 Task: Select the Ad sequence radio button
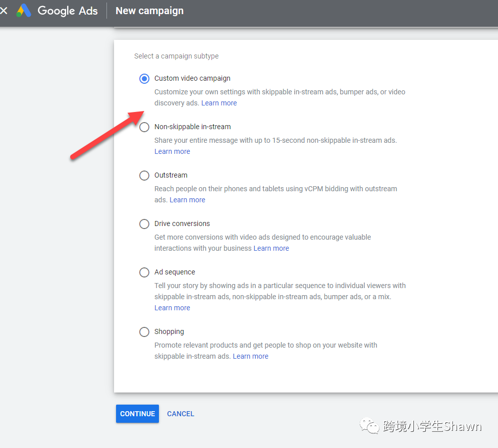(144, 272)
